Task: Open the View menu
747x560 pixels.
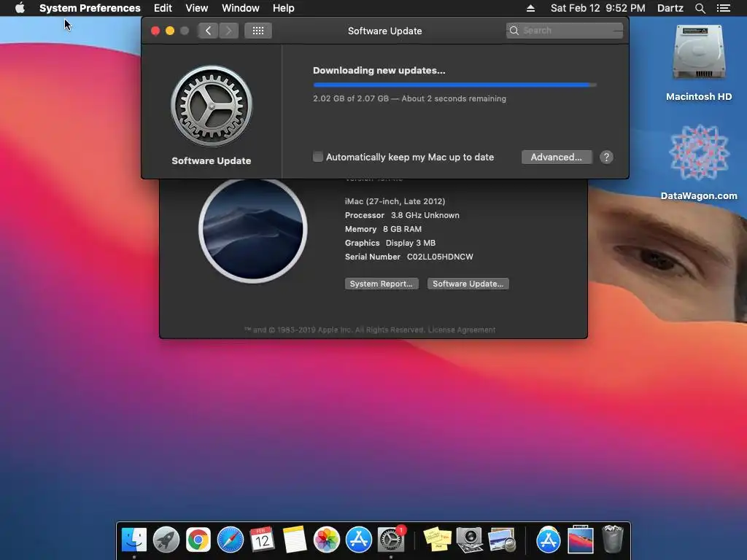Action: click(x=197, y=8)
